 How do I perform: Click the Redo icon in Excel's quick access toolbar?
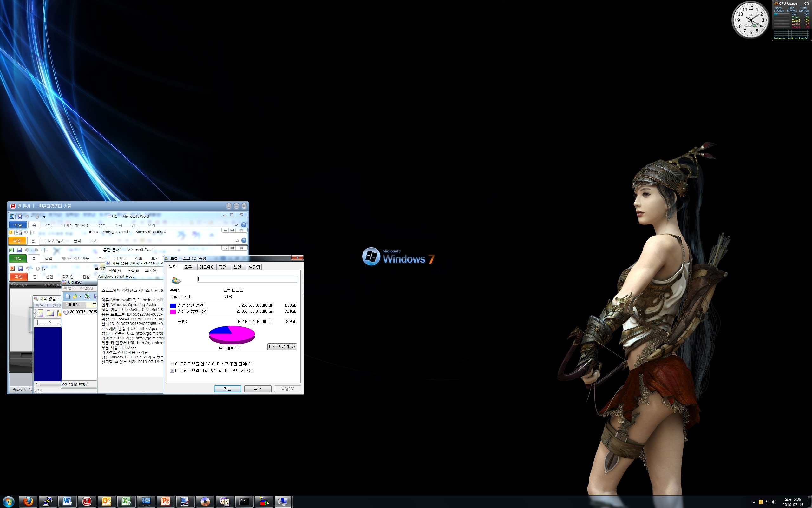click(x=36, y=250)
